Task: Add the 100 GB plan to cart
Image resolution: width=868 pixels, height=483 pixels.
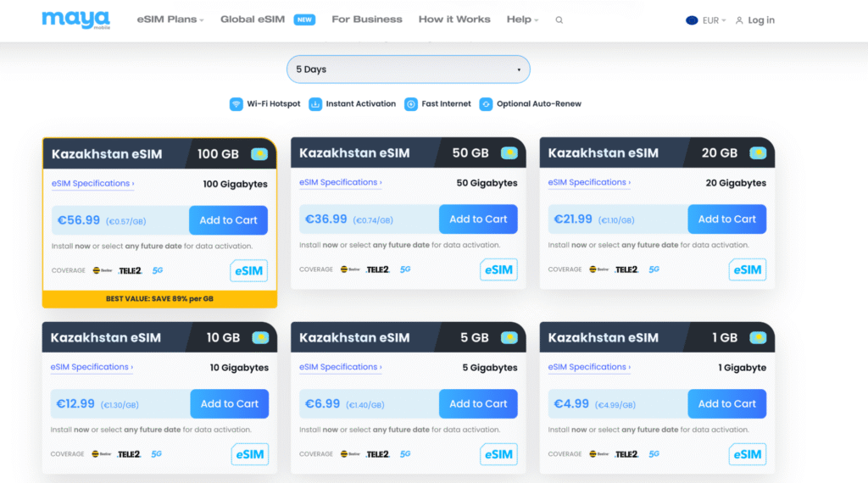Action: pyautogui.click(x=228, y=220)
